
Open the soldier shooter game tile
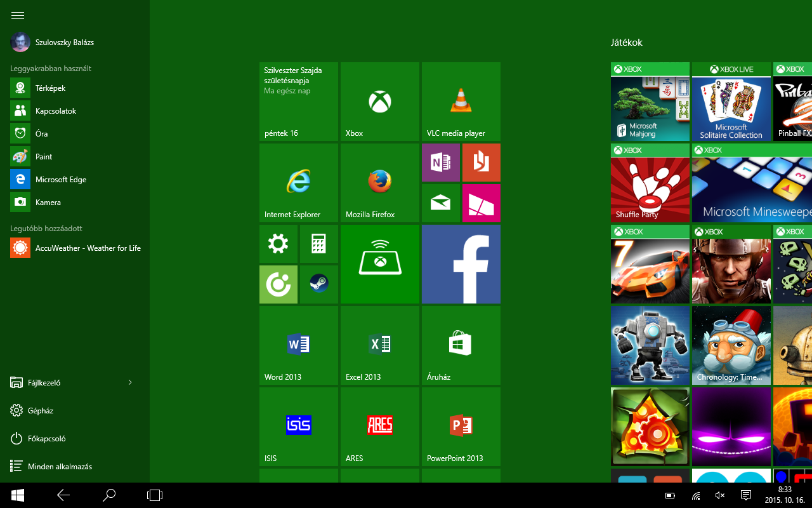[731, 264]
